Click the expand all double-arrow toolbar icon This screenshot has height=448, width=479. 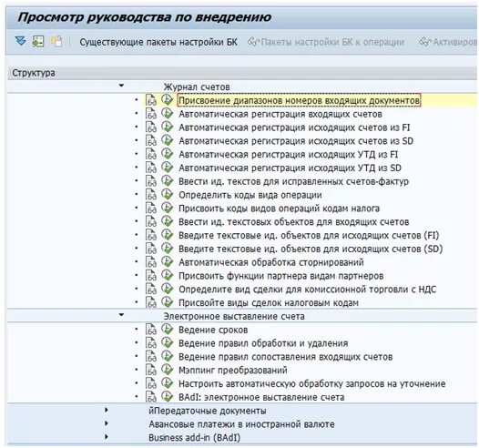20,41
